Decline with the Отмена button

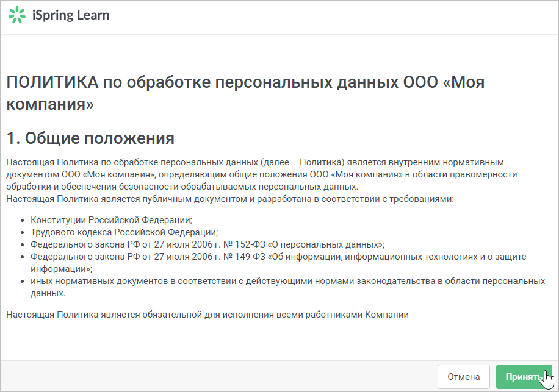click(463, 377)
